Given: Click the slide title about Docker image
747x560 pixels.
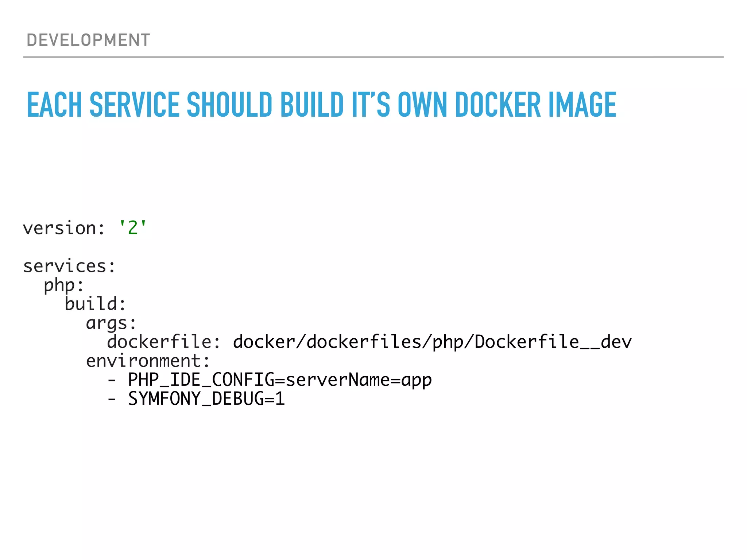Looking at the screenshot, I should click(x=322, y=105).
